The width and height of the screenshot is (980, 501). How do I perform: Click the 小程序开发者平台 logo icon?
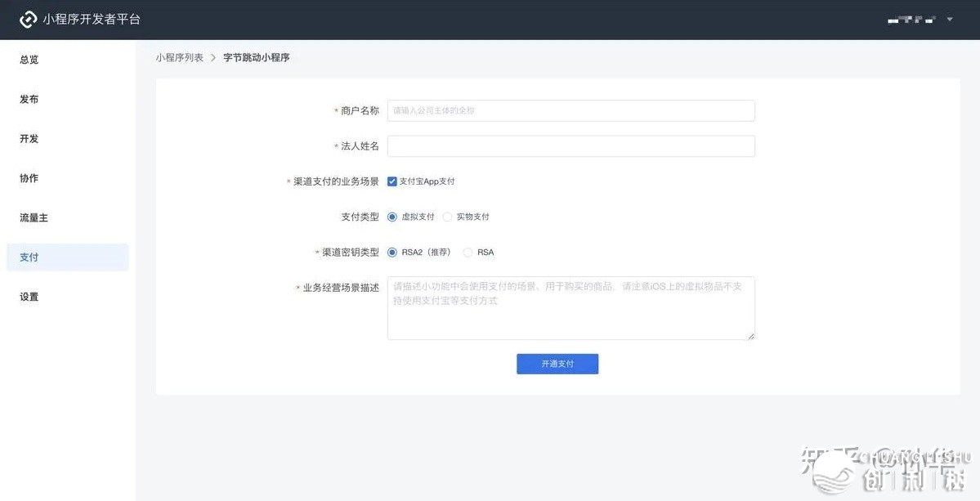coord(28,20)
